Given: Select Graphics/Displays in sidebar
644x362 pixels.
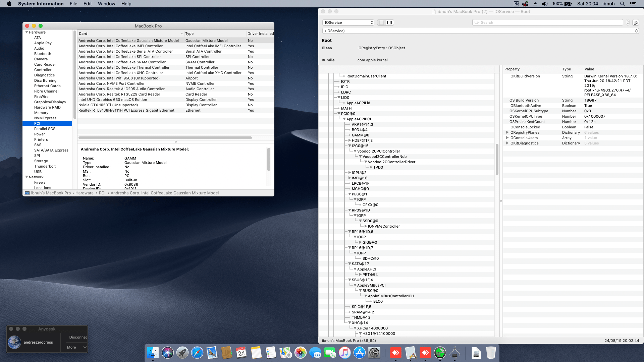Looking at the screenshot, I should [50, 102].
